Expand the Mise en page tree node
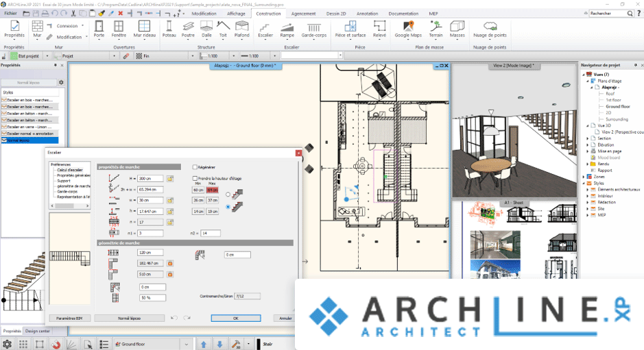 587,151
